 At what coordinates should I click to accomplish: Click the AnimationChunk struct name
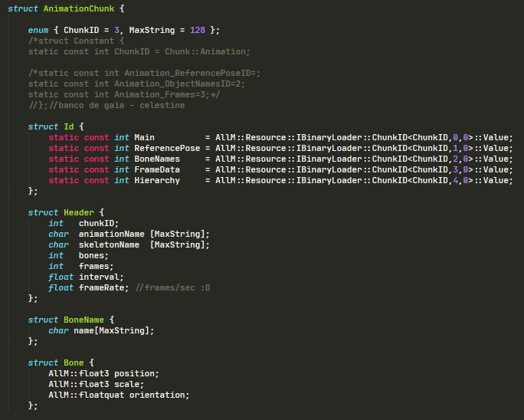pos(79,8)
